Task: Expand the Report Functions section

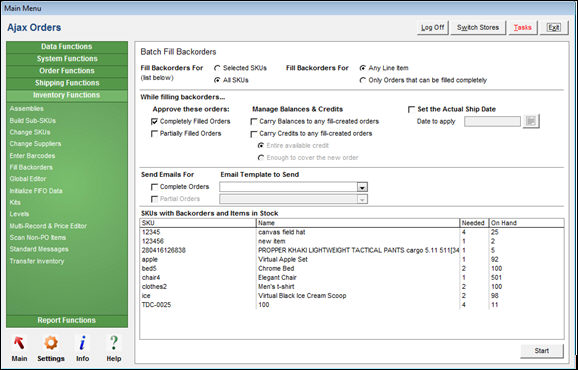Action: 67,321
